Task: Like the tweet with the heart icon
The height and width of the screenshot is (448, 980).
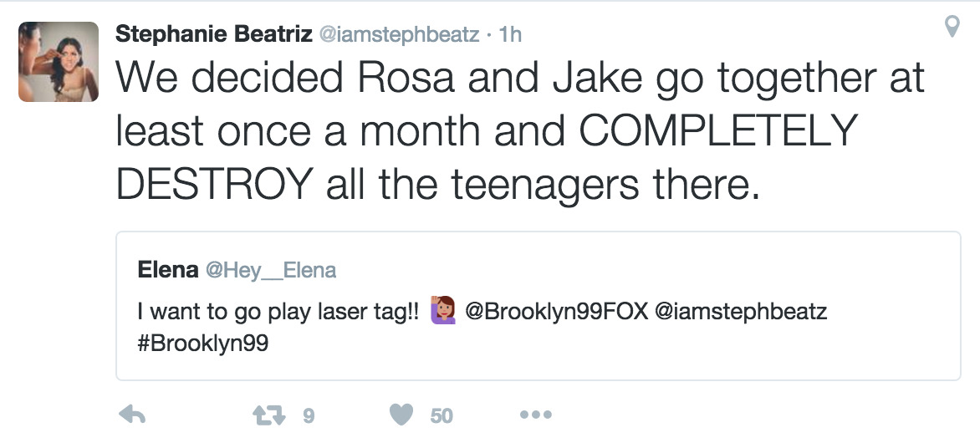Action: point(401,415)
